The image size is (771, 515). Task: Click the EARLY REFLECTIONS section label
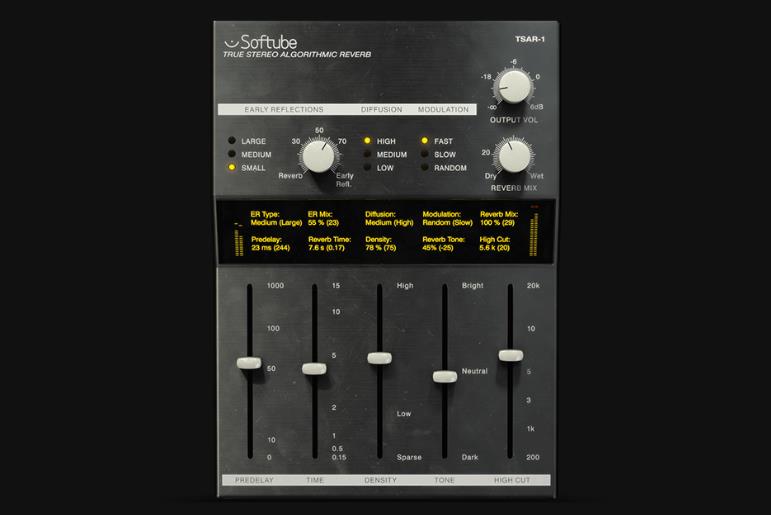[x=284, y=109]
